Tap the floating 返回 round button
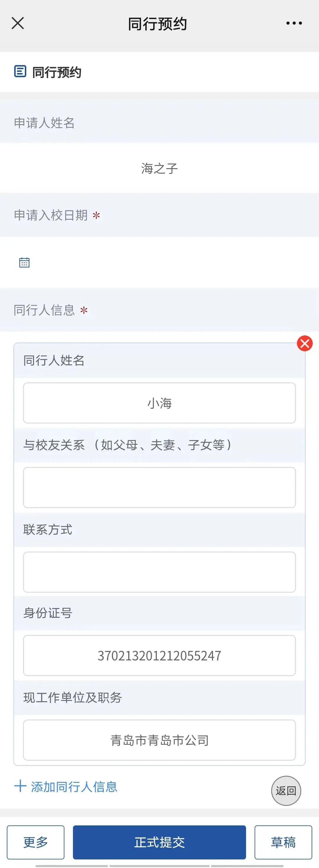The width and height of the screenshot is (319, 868). pyautogui.click(x=286, y=791)
